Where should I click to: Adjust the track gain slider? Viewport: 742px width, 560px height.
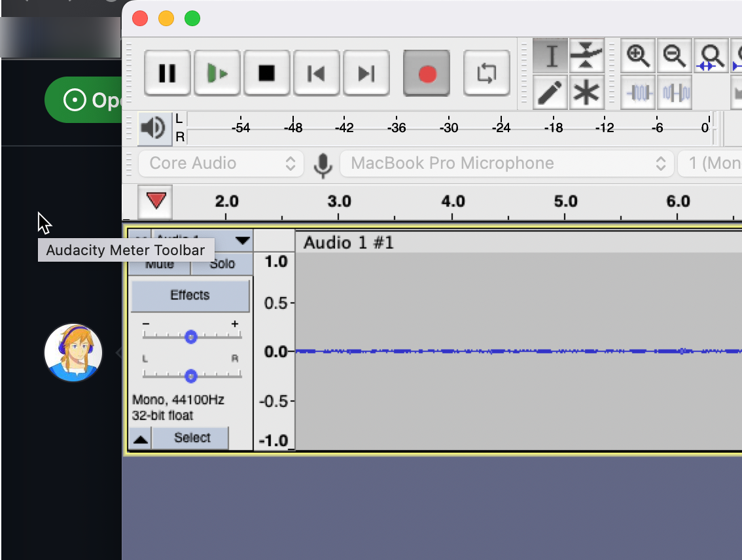tap(190, 336)
